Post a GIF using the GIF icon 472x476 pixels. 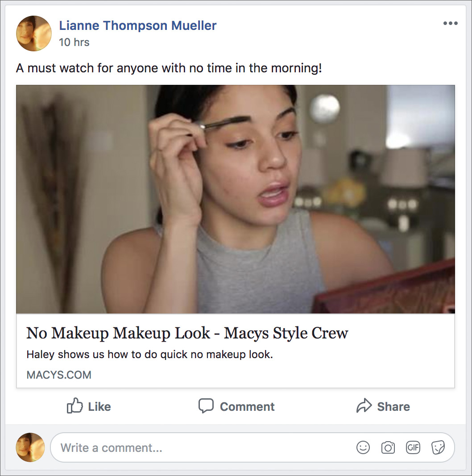(x=413, y=447)
